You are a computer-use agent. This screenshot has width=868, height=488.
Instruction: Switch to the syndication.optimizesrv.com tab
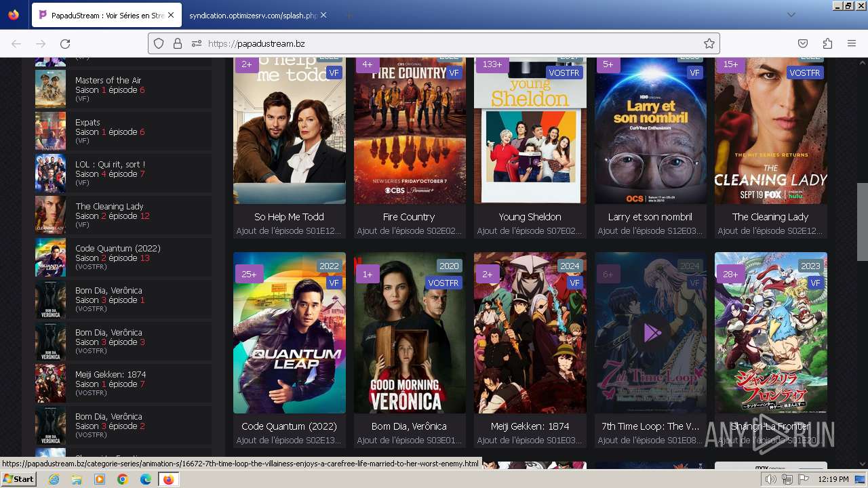[254, 15]
